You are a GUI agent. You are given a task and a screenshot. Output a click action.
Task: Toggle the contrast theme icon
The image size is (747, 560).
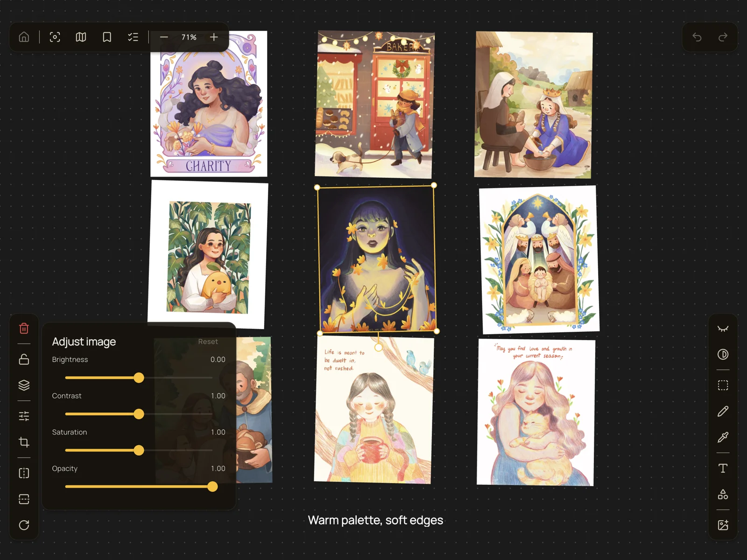(x=723, y=354)
